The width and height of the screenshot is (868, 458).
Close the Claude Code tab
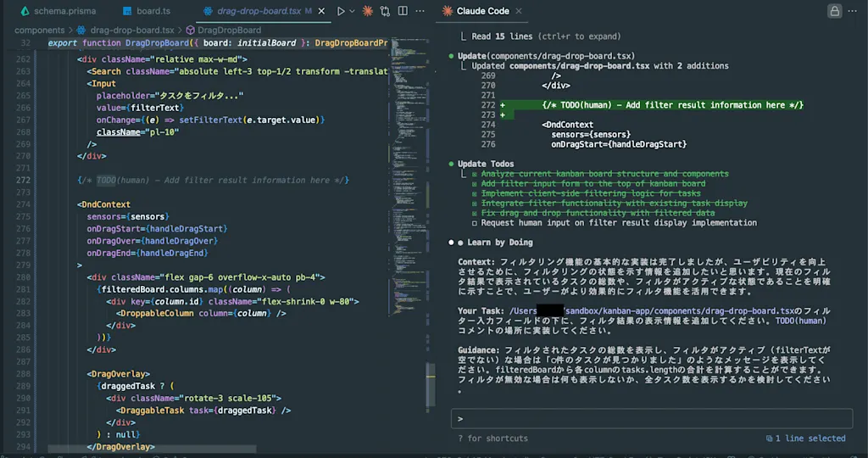pos(519,11)
